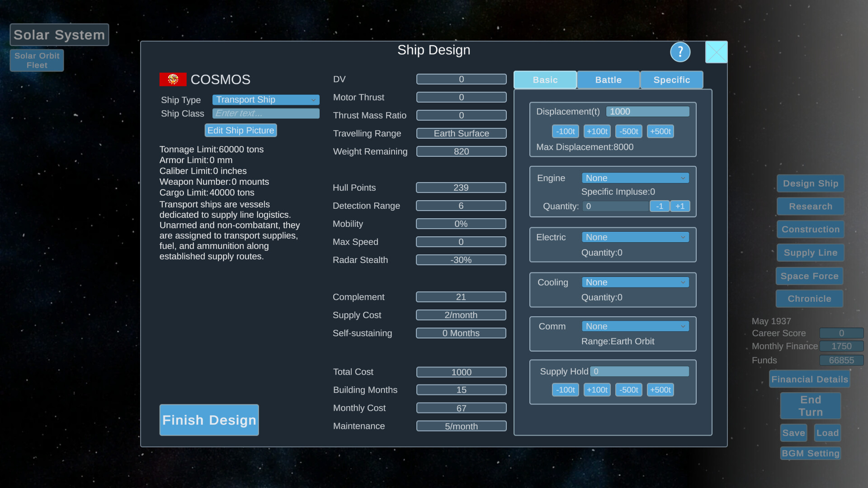Open the help question mark icon
868x488 pixels.
tap(680, 52)
